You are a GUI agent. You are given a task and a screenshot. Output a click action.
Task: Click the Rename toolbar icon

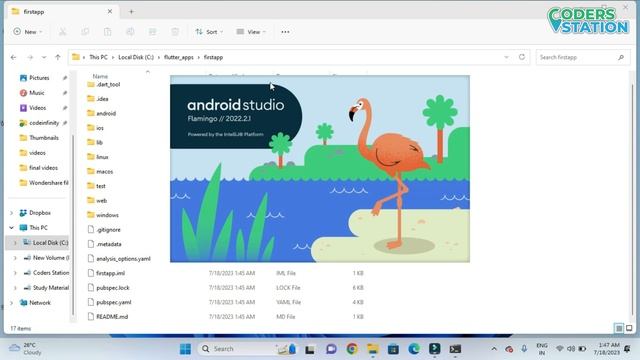click(x=130, y=32)
